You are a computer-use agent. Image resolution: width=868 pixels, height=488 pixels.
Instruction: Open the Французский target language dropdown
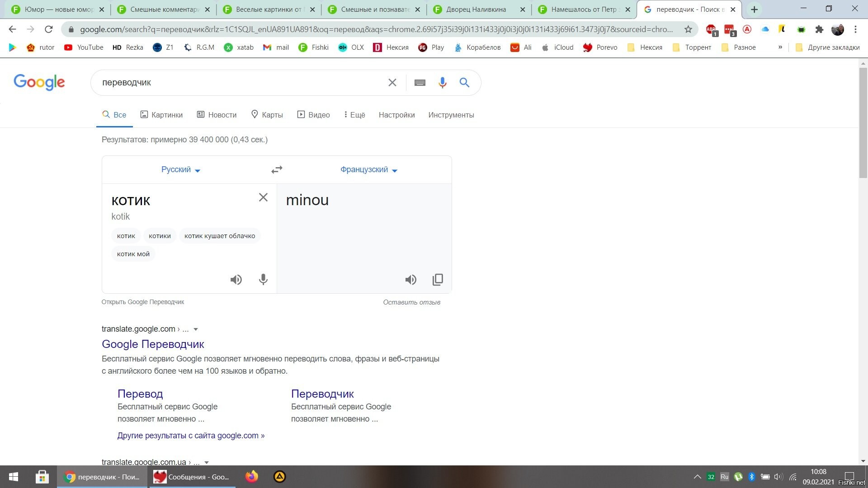pyautogui.click(x=368, y=169)
